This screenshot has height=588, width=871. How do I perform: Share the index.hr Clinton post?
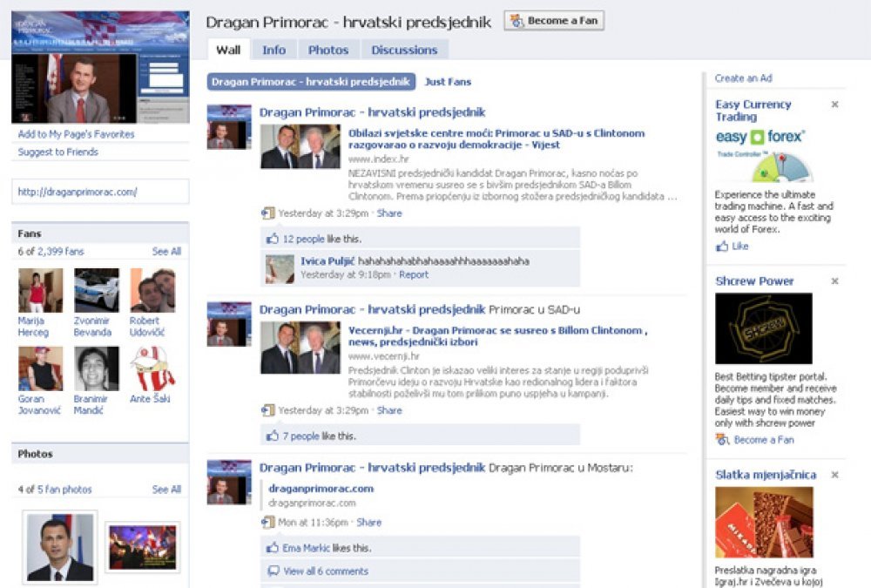388,213
